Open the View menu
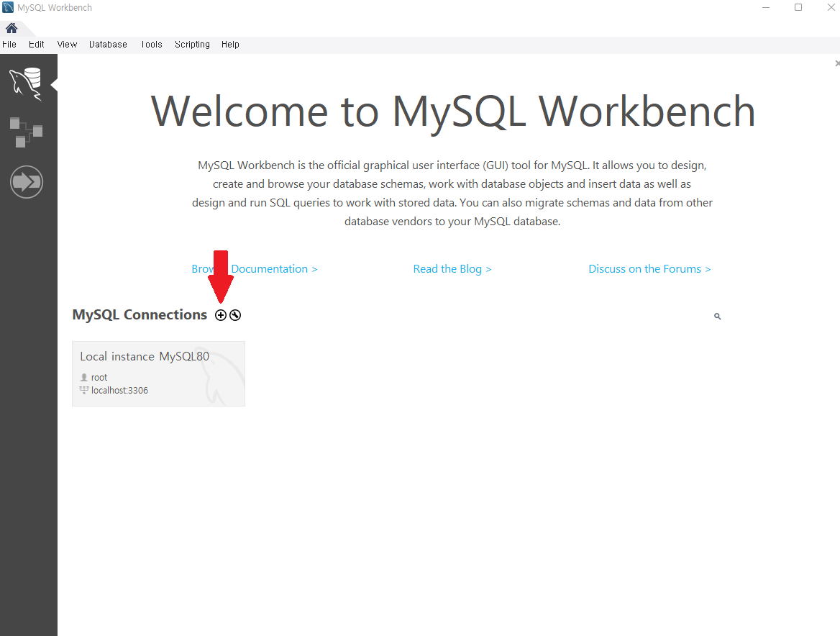The width and height of the screenshot is (840, 636). pyautogui.click(x=67, y=45)
